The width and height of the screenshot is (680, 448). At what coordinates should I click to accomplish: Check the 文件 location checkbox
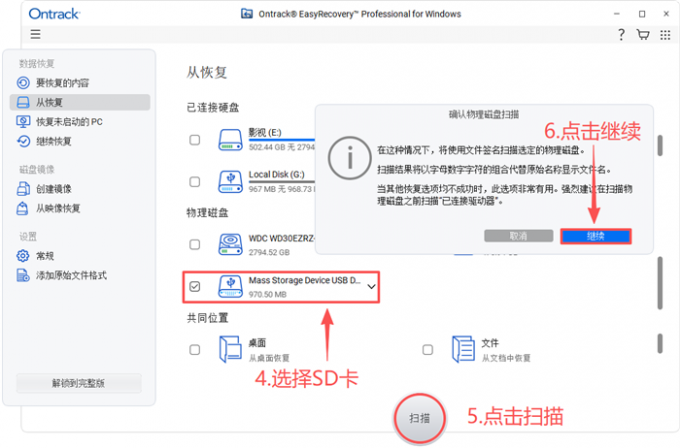pyautogui.click(x=428, y=350)
